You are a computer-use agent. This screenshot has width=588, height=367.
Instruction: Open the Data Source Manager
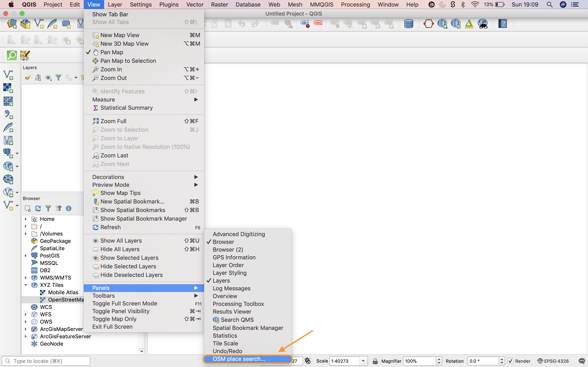tap(12, 24)
